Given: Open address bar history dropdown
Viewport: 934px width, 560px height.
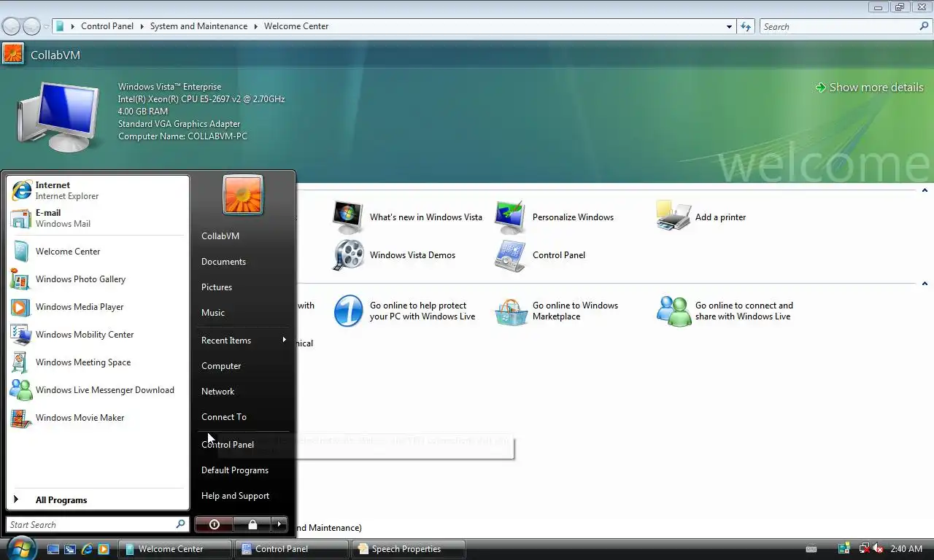Looking at the screenshot, I should tap(729, 27).
